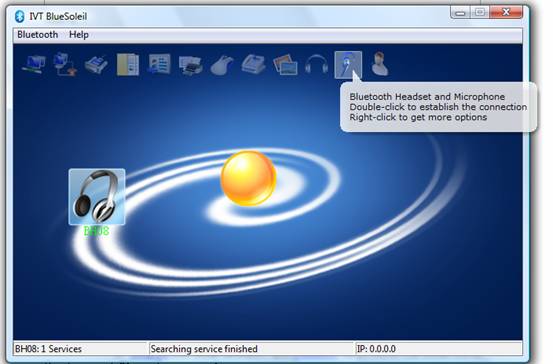Click the AV Headphone service icon
Screen dimensions: 553x364
(316, 65)
